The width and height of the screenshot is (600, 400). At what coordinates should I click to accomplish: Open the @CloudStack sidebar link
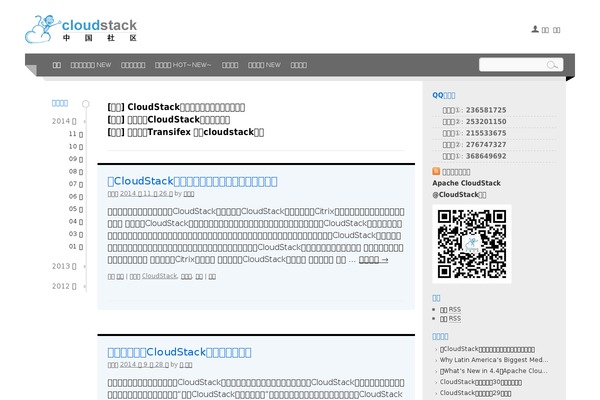pyautogui.click(x=459, y=194)
